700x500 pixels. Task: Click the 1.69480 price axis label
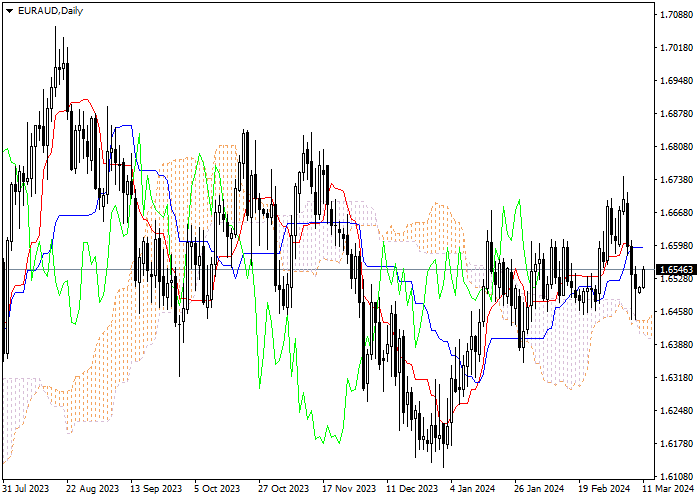[676, 81]
